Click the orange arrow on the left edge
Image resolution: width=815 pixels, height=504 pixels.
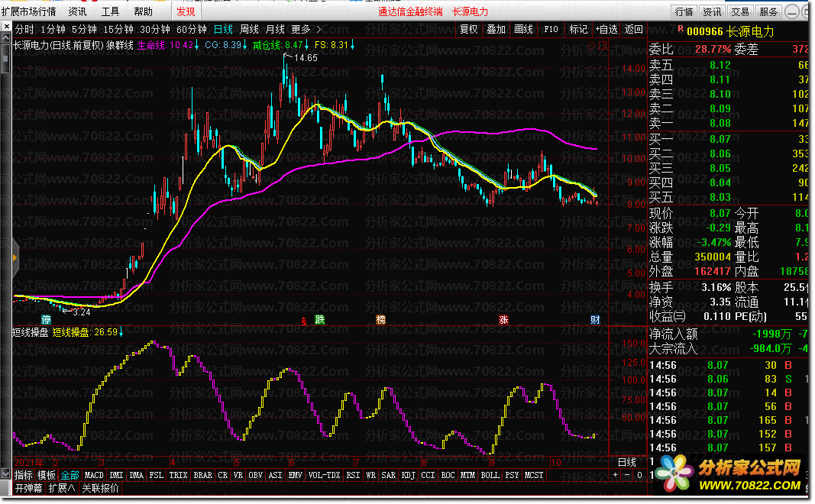[15, 257]
